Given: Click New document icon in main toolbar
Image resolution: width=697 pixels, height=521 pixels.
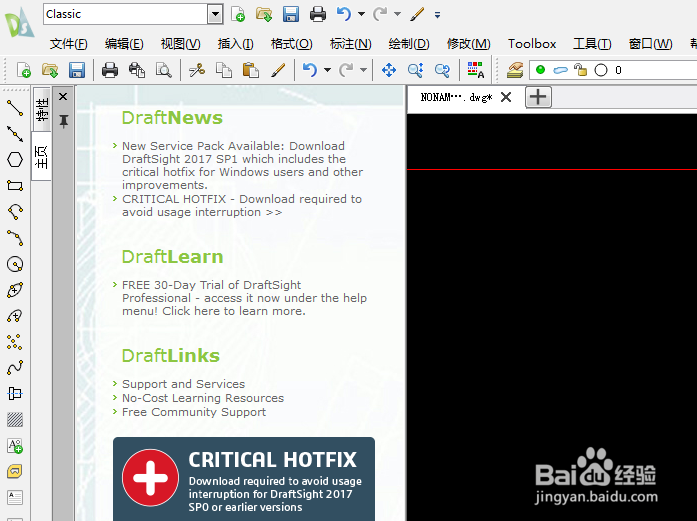Looking at the screenshot, I should point(24,70).
